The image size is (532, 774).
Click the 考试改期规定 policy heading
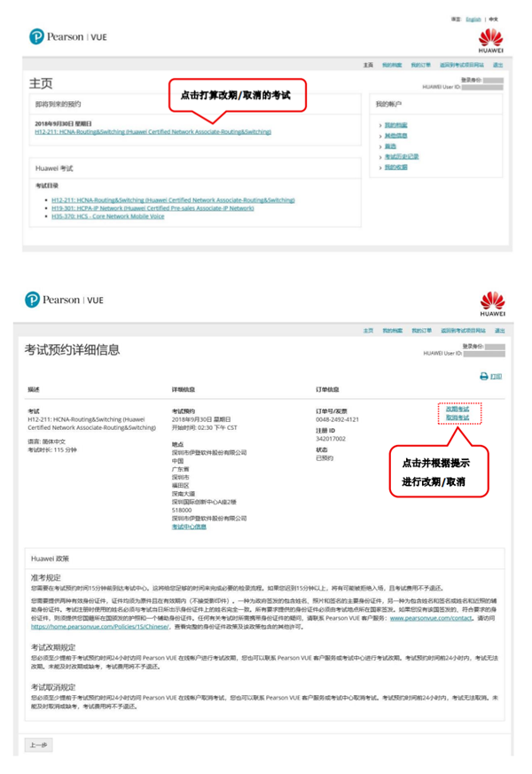[53, 647]
